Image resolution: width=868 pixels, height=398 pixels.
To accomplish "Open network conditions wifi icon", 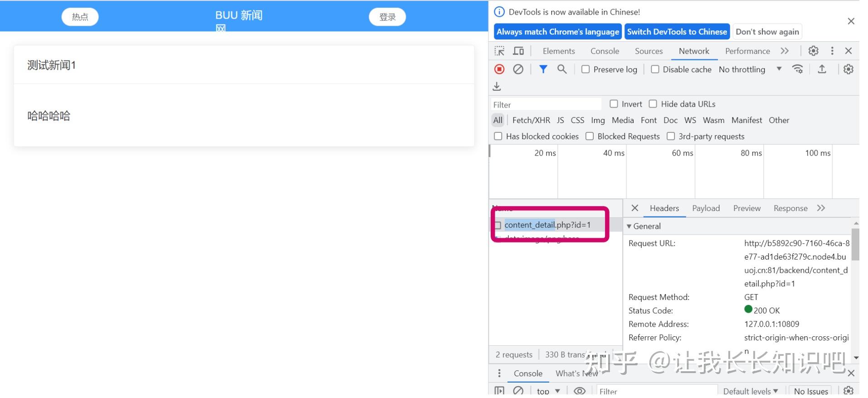I will [797, 69].
